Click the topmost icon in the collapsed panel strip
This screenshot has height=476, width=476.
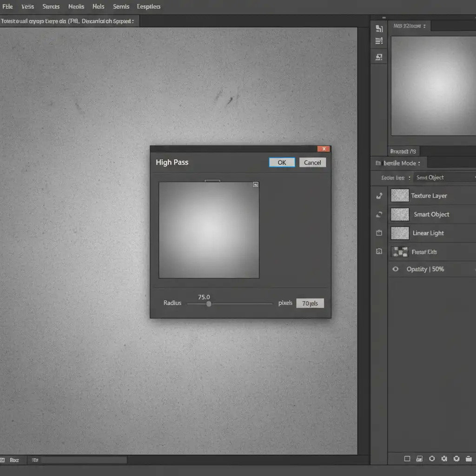(379, 29)
